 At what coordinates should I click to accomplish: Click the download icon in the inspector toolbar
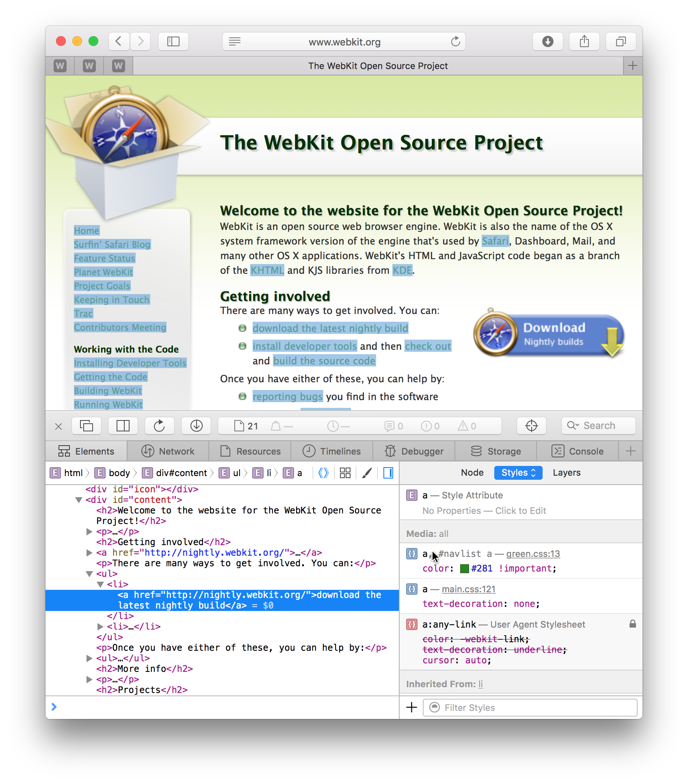tap(196, 426)
